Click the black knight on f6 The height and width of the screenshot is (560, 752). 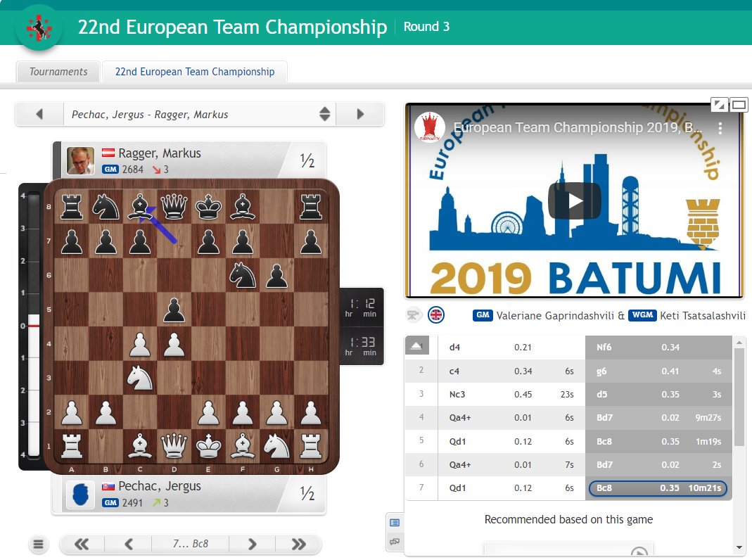(x=243, y=275)
